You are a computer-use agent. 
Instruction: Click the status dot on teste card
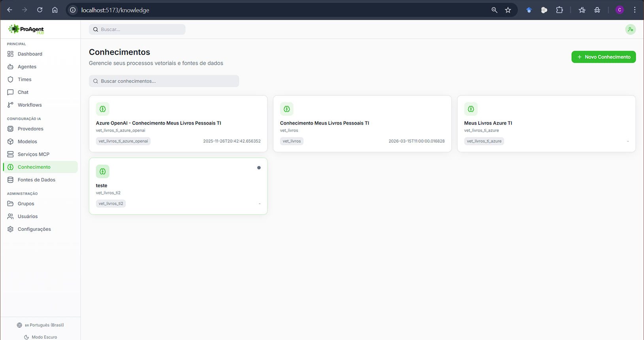(x=259, y=168)
